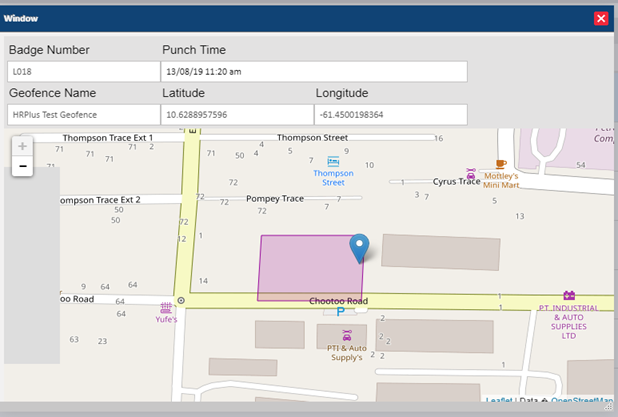Click the Mottley's Mini Mart label
This screenshot has height=417, width=618.
[501, 181]
